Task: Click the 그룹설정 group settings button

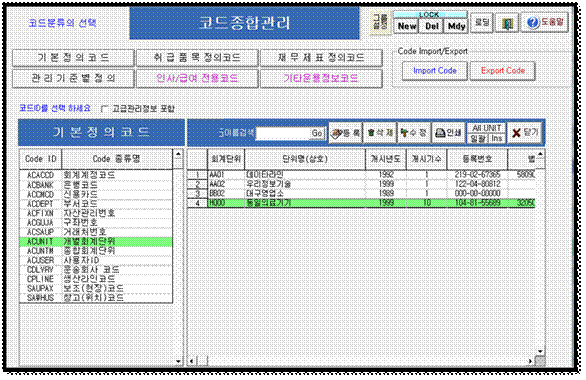Action: point(380,22)
